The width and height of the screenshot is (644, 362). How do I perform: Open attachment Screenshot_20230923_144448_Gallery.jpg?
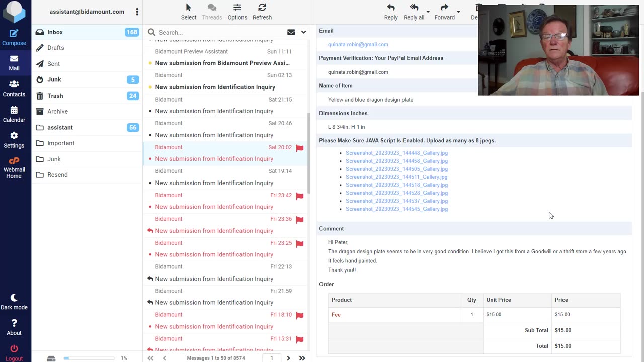tap(396, 153)
